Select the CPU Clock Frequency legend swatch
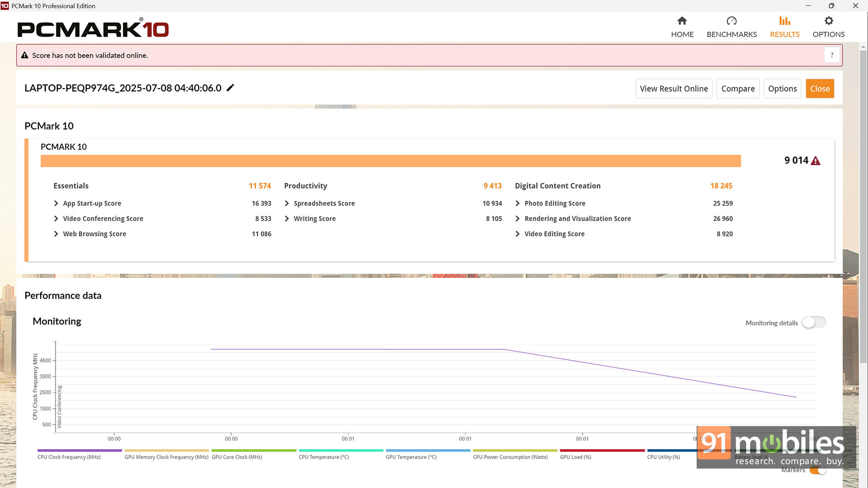 coord(80,450)
